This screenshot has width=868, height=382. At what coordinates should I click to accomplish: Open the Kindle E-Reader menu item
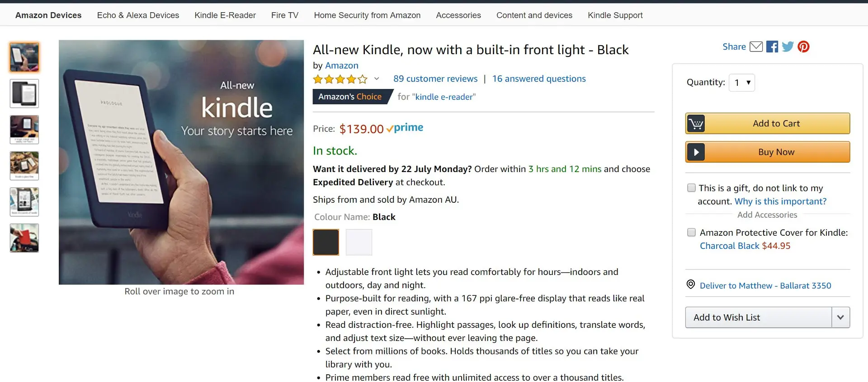pos(225,15)
